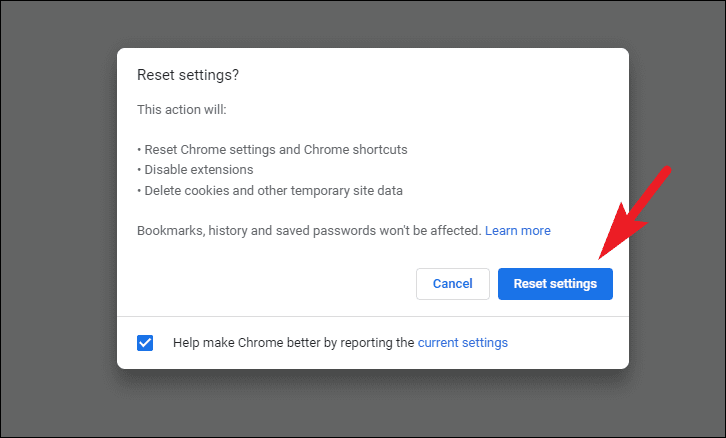Select 'Bookmarks, history and saved passwords' sentence
The width and height of the screenshot is (726, 438).
[309, 231]
